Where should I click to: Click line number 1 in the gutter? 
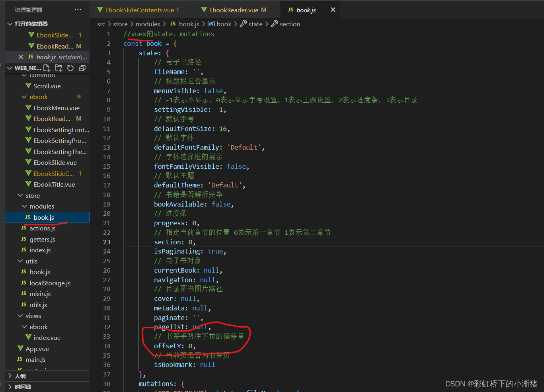click(108, 34)
